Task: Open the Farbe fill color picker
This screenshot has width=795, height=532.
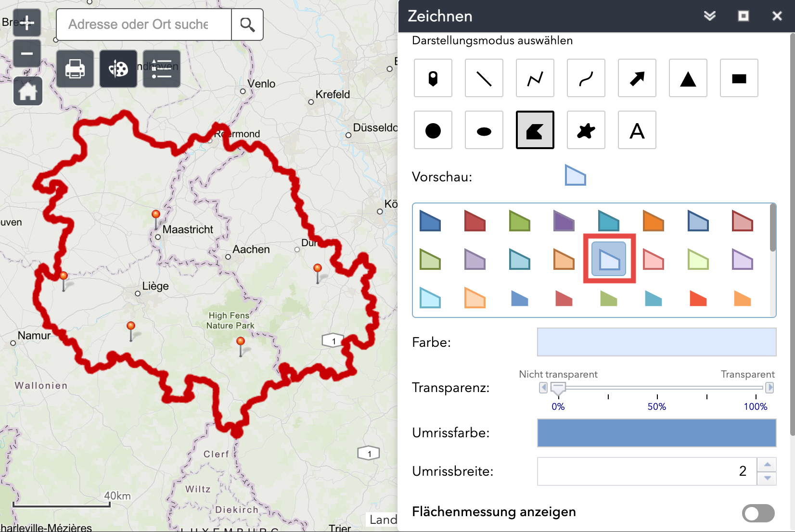Action: [656, 342]
